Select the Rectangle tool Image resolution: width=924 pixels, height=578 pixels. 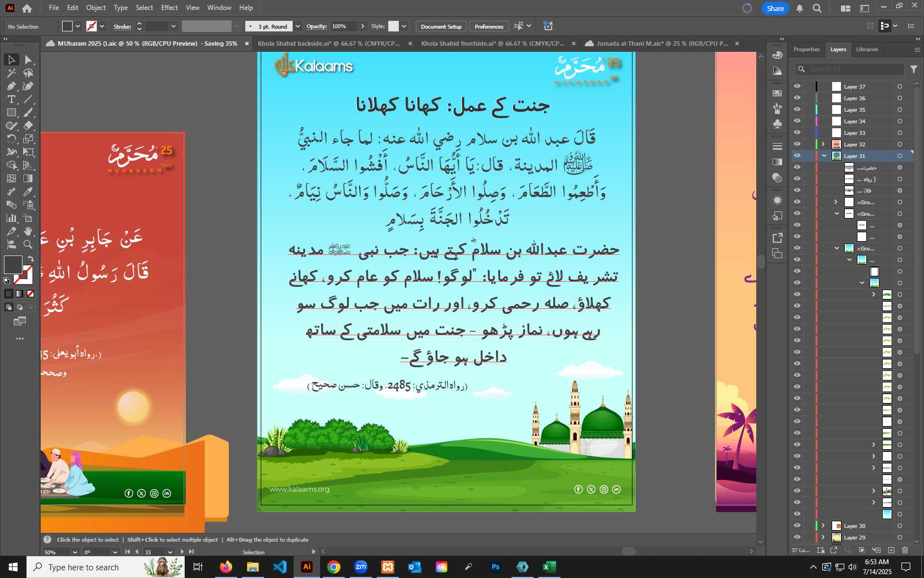pos(11,112)
